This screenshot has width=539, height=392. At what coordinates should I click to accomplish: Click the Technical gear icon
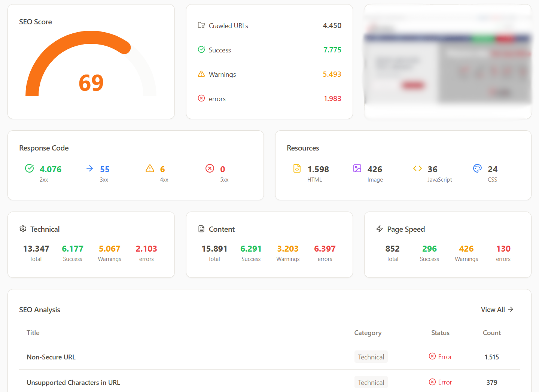pos(23,229)
